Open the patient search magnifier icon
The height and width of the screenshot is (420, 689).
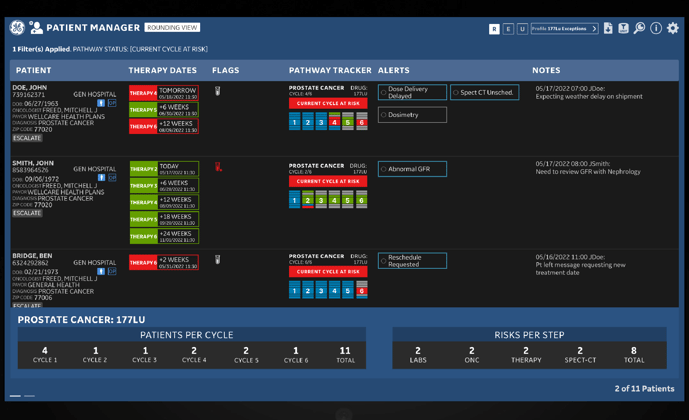coord(640,28)
